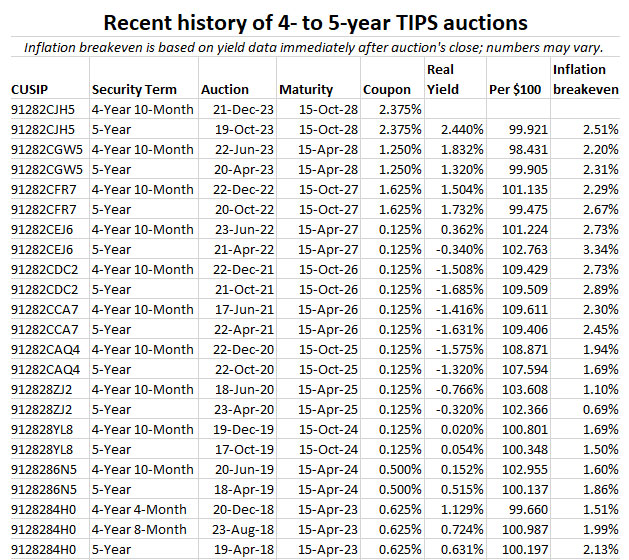Screen dimensions: 629x560
Task: Click the 0.69% inflation breakeven cell
Action: 602,409
